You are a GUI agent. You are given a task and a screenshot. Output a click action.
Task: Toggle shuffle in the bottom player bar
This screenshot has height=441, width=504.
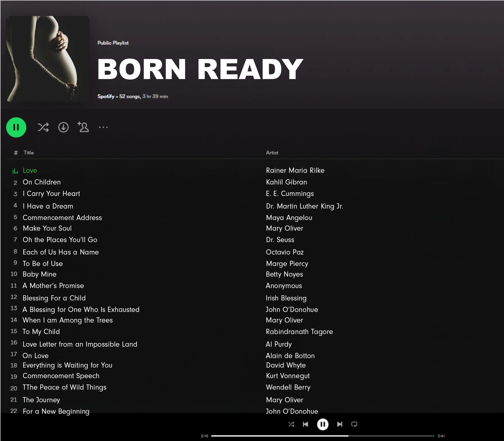click(x=292, y=424)
